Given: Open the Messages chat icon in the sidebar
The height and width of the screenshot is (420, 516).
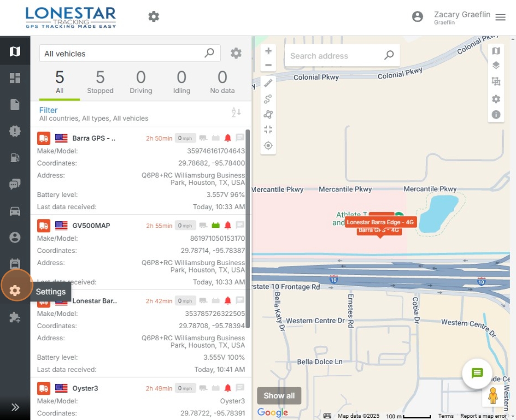Looking at the screenshot, I should click(15, 184).
